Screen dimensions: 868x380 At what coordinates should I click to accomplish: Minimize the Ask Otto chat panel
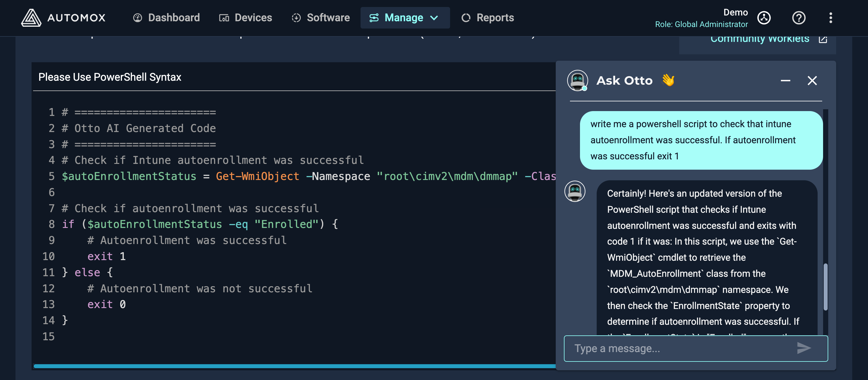(785, 81)
